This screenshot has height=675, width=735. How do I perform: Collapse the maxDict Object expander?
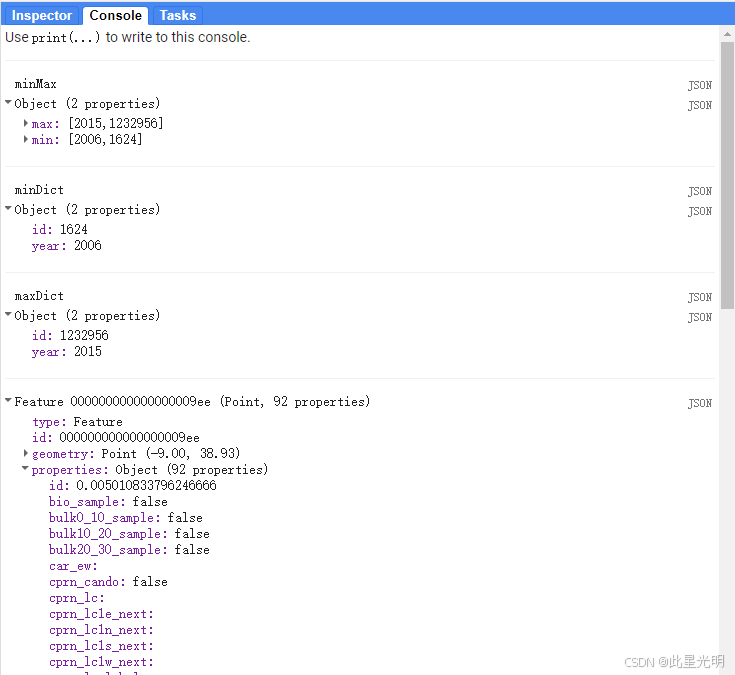8,314
